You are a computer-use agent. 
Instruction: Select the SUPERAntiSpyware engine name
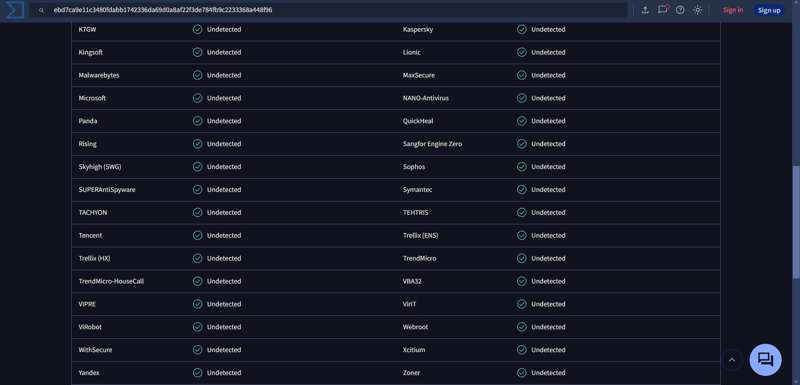pyautogui.click(x=107, y=190)
